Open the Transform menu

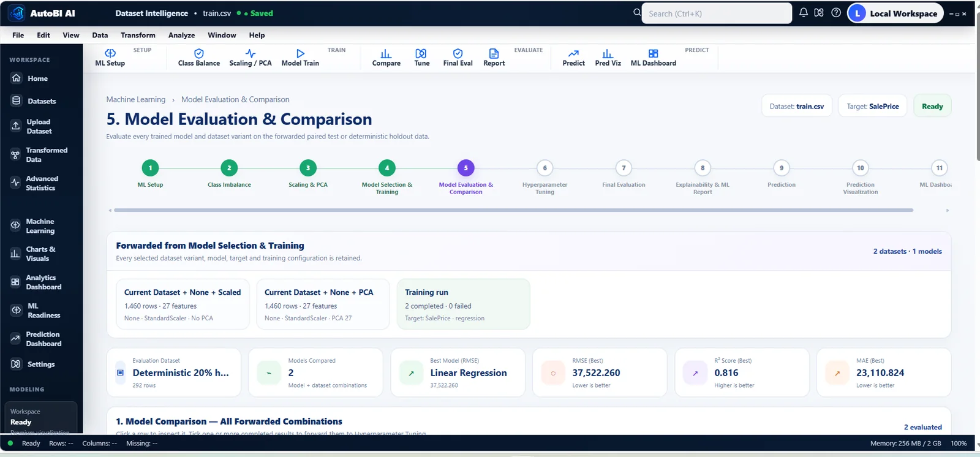point(138,35)
